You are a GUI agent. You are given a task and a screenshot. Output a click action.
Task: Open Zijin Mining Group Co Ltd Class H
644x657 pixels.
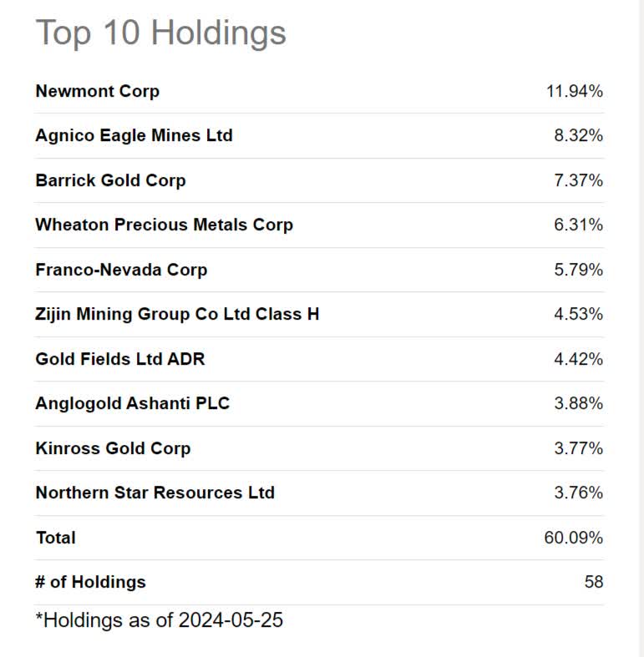(177, 314)
